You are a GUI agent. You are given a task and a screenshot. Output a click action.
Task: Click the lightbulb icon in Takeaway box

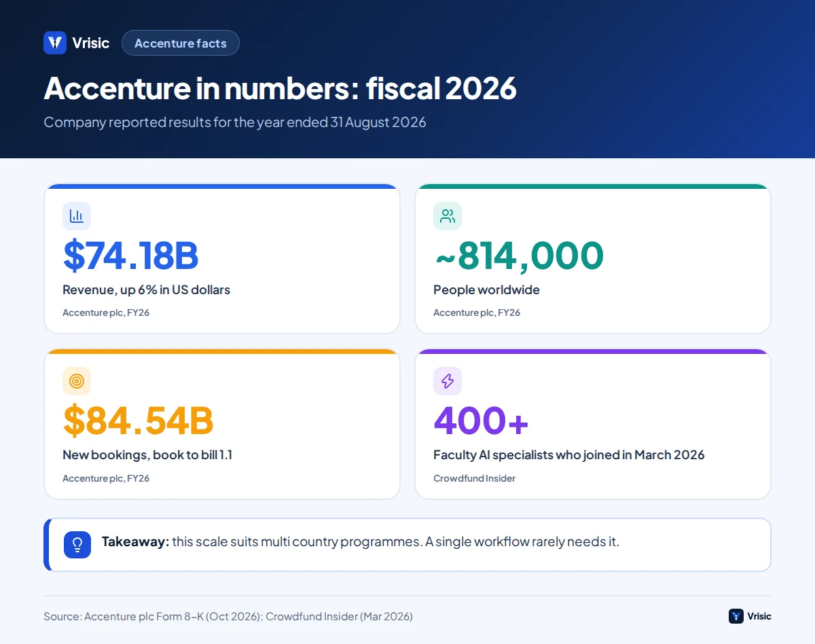click(77, 545)
